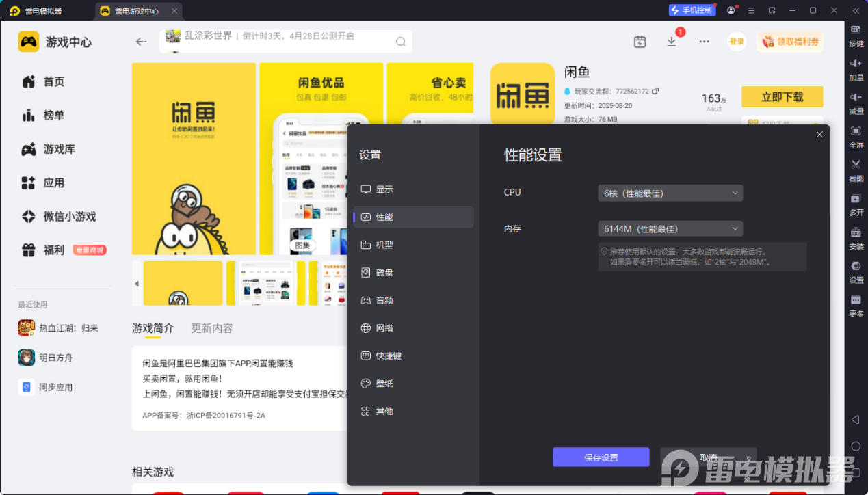Image resolution: width=868 pixels, height=495 pixels.
Task: Click the 按键 keymapping icon in right sidebar
Action: click(x=856, y=30)
